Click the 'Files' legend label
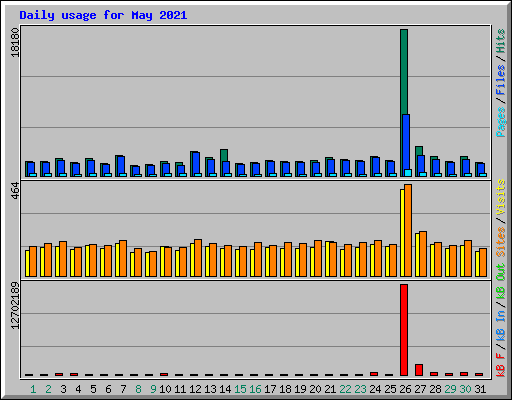Image resolution: width=512 pixels, height=400 pixels. click(501, 80)
